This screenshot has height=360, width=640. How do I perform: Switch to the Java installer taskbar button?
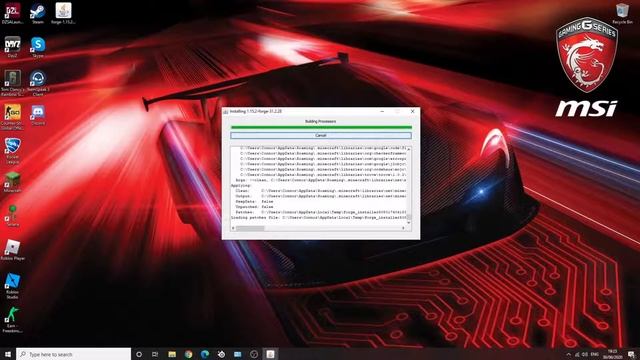[x=270, y=354]
